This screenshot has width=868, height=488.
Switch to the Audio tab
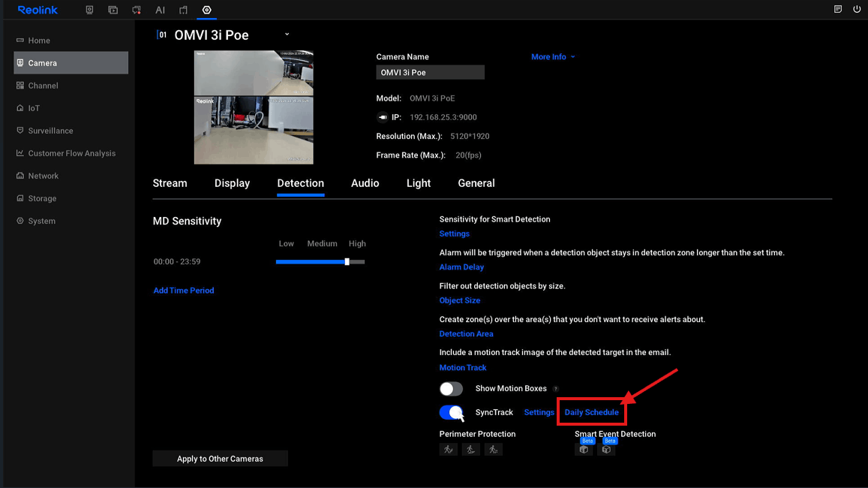(x=365, y=183)
